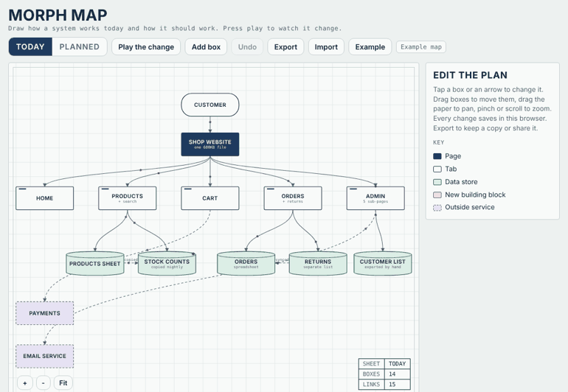Select the PAYMENTS outside service box
Image resolution: width=568 pixels, height=392 pixels.
[x=44, y=313]
